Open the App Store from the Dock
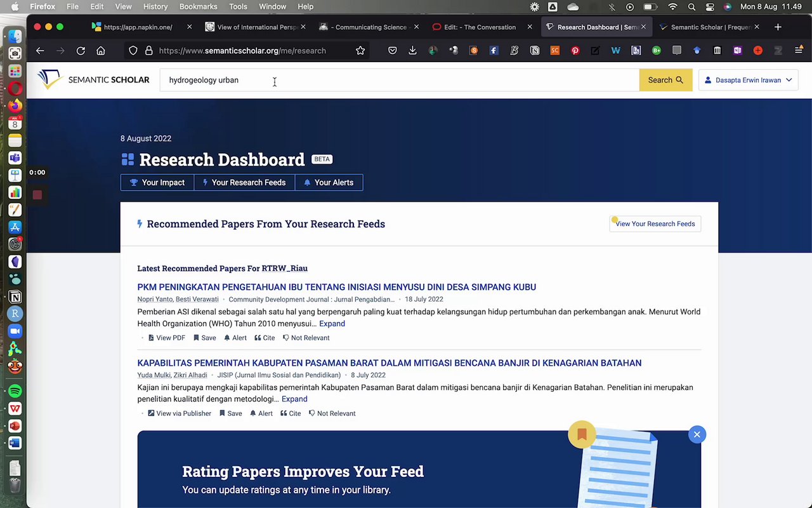 pyautogui.click(x=15, y=227)
